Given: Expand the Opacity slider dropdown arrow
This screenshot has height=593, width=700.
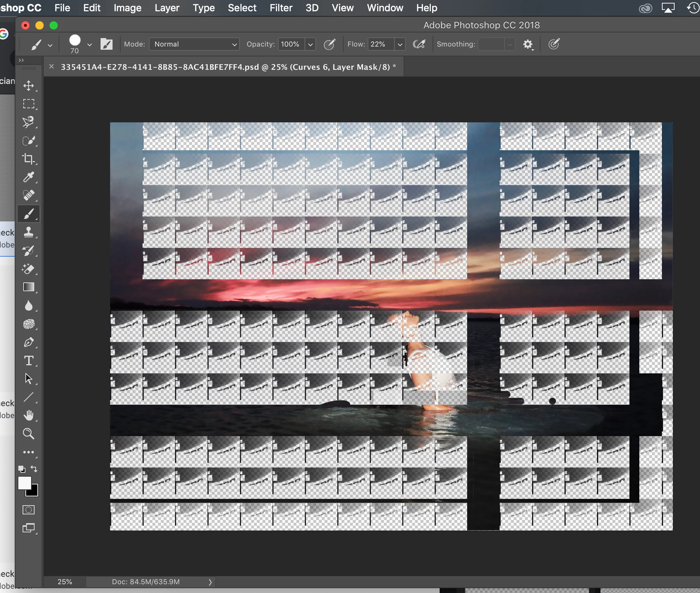Looking at the screenshot, I should tap(310, 44).
